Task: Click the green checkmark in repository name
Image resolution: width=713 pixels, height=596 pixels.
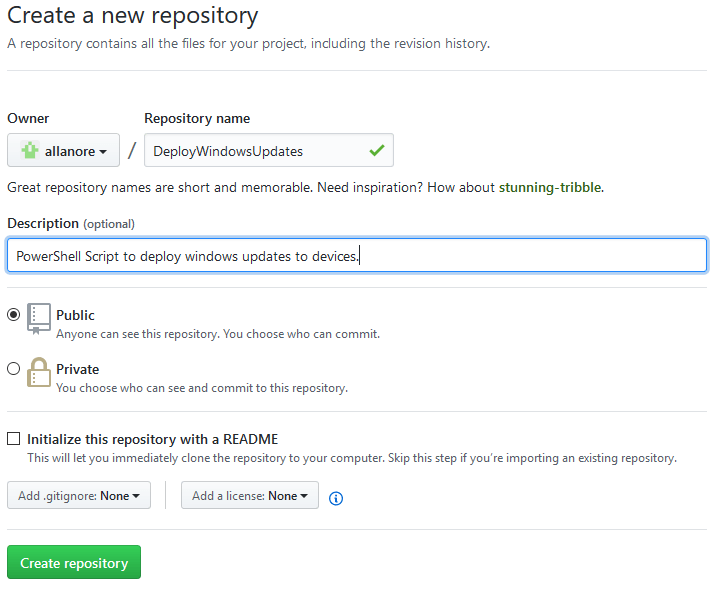Action: [377, 150]
